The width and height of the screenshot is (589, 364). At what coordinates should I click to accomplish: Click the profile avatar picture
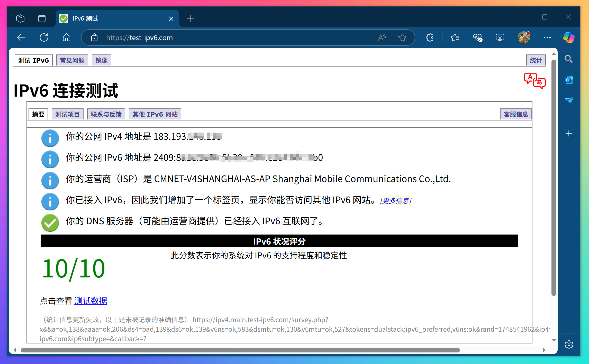coord(524,38)
